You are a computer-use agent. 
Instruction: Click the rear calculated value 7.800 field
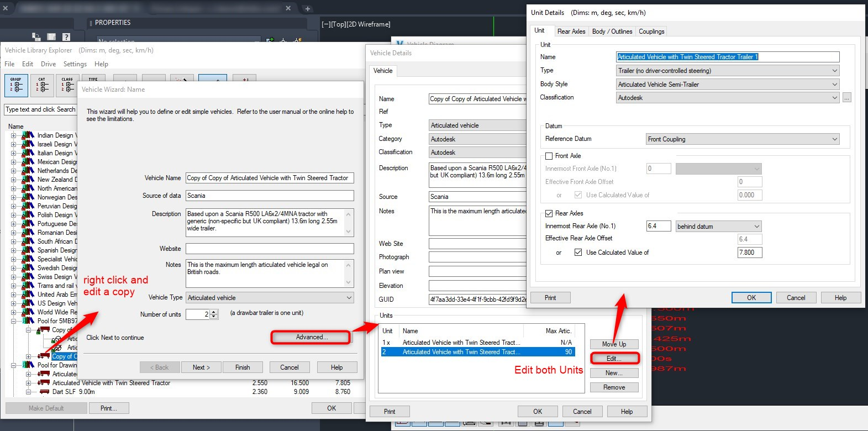[750, 253]
